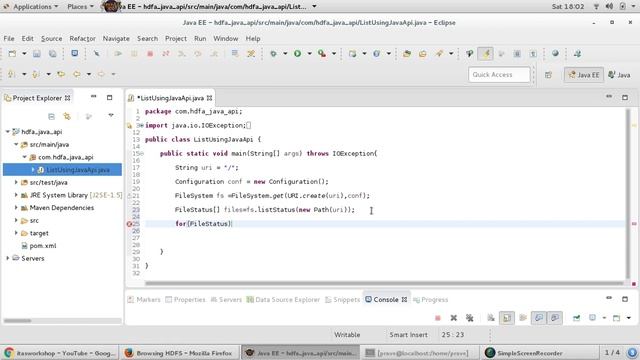Open Project Explorer view menu arrow
Viewport: 640px width, 360px height.
tap(111, 116)
